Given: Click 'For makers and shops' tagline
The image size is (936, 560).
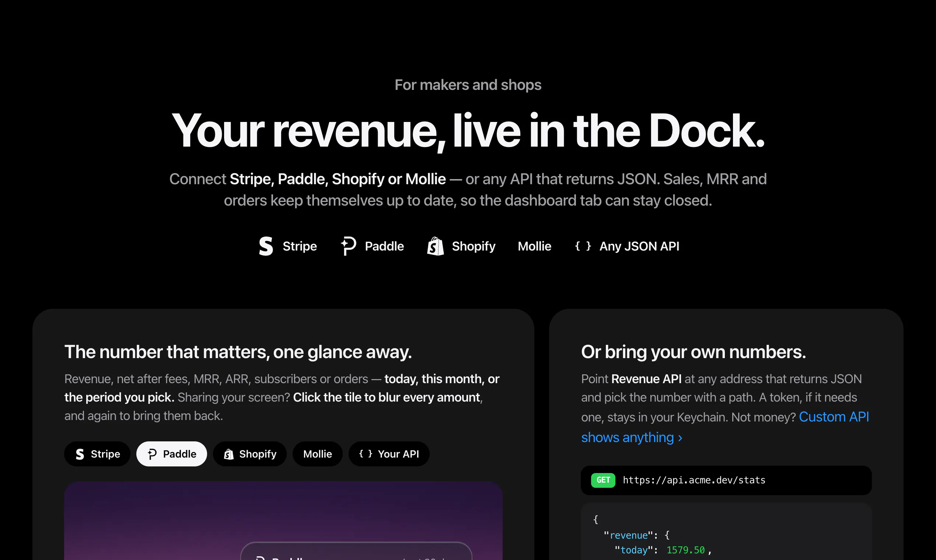Looking at the screenshot, I should [468, 85].
